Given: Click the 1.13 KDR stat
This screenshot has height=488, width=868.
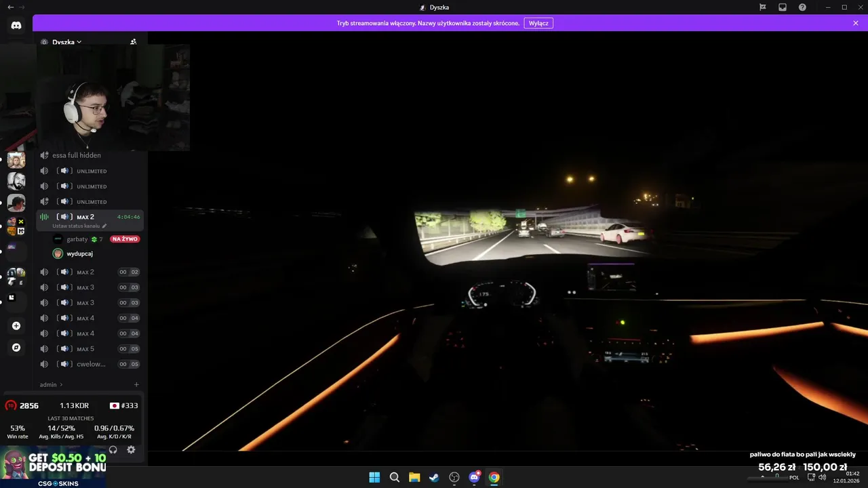Looking at the screenshot, I should point(74,405).
